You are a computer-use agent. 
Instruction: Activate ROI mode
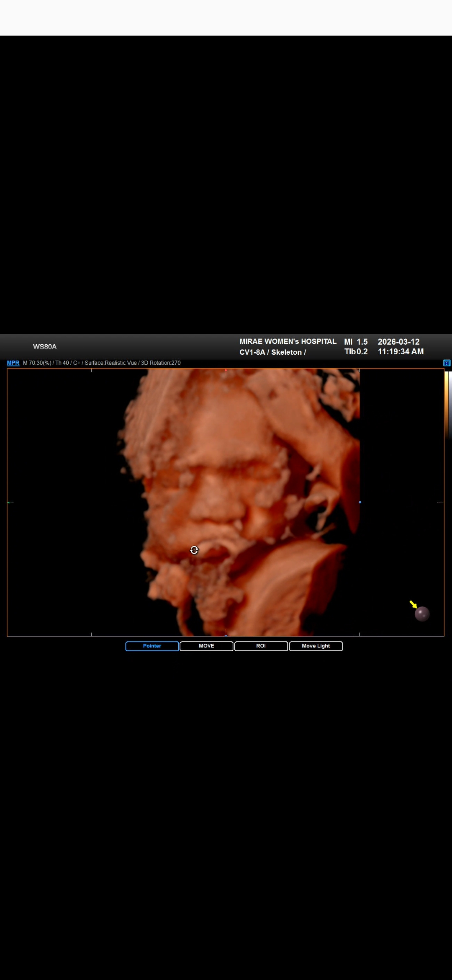pos(261,646)
